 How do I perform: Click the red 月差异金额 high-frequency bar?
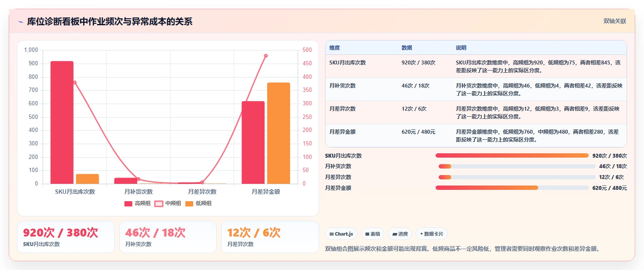pos(253,142)
